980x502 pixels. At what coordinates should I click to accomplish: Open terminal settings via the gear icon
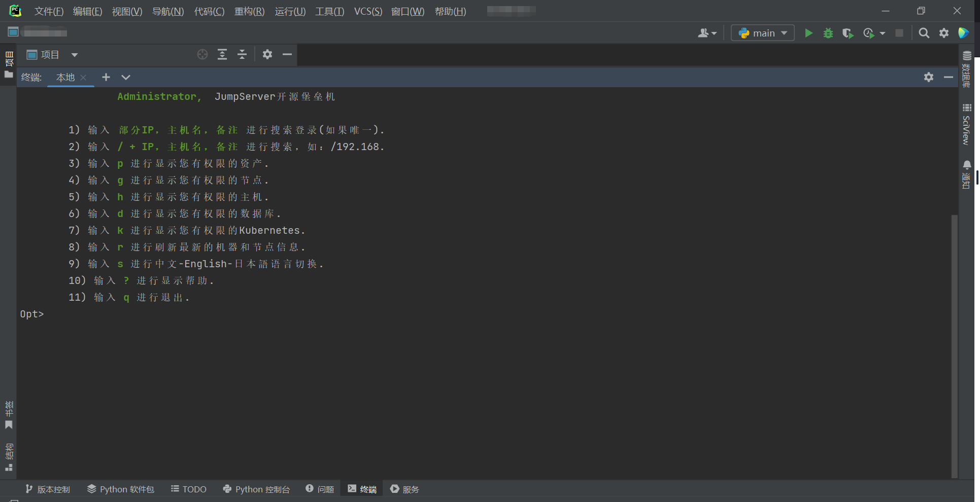click(928, 77)
